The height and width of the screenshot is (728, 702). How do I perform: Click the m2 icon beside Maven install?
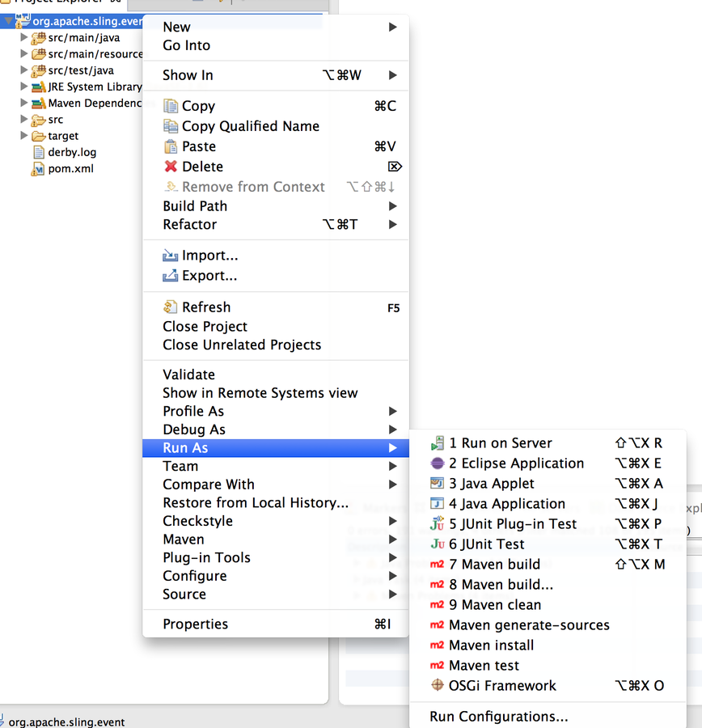[x=437, y=645]
